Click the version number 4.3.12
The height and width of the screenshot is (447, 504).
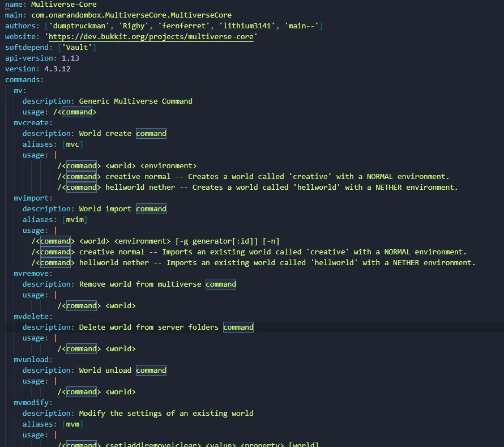point(57,69)
